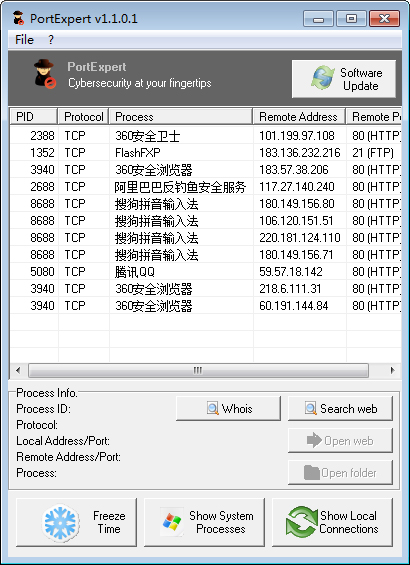Select the 腾讯QQ process row
Screen dimensions: 410x565
point(205,272)
